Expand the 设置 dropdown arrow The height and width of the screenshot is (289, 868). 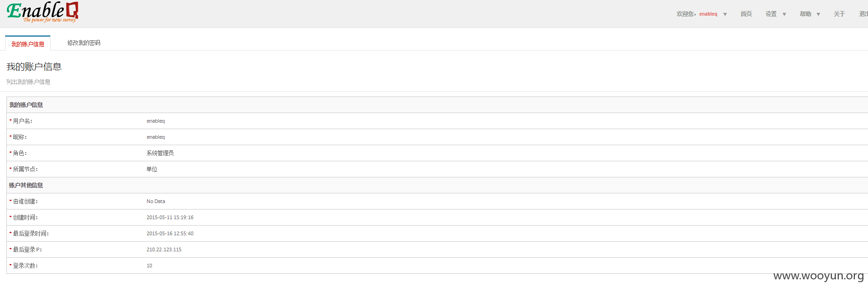pos(784,14)
